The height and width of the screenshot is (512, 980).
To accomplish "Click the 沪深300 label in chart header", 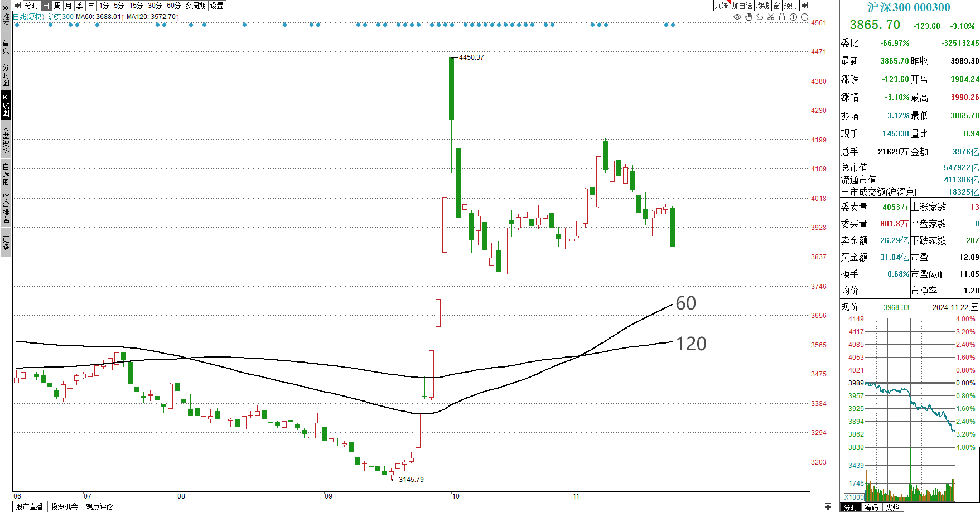I will [x=61, y=17].
